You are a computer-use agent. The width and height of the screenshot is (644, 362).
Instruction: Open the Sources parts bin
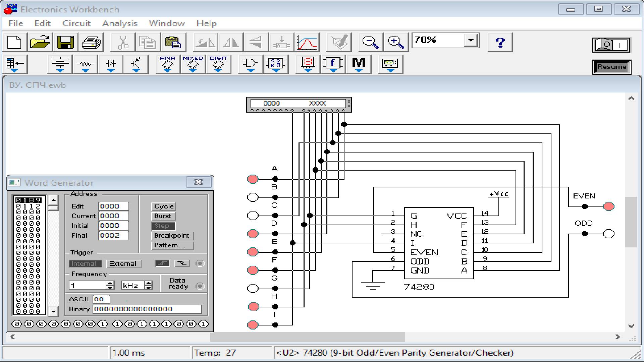[60, 64]
